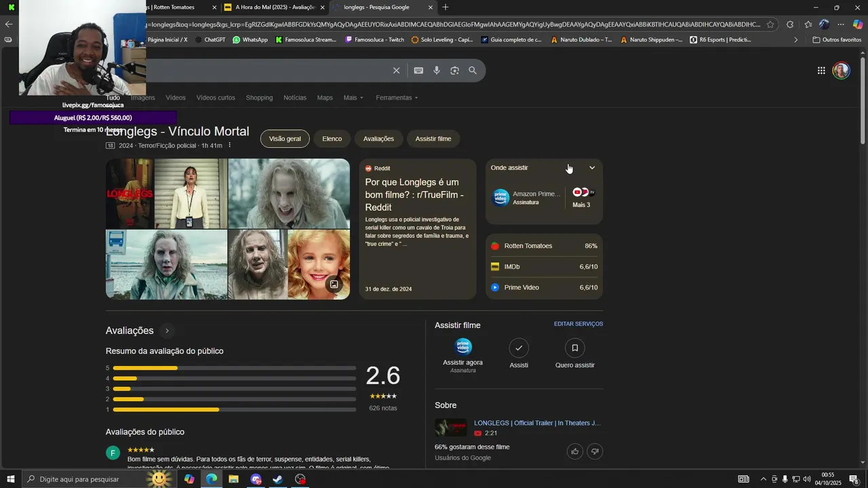The height and width of the screenshot is (488, 868).
Task: Expand Avaliações with the arrow
Action: coord(167,331)
